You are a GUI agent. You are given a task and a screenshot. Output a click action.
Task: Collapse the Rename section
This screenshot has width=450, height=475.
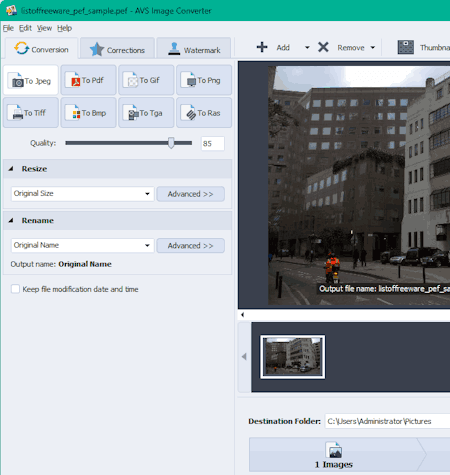pos(11,220)
